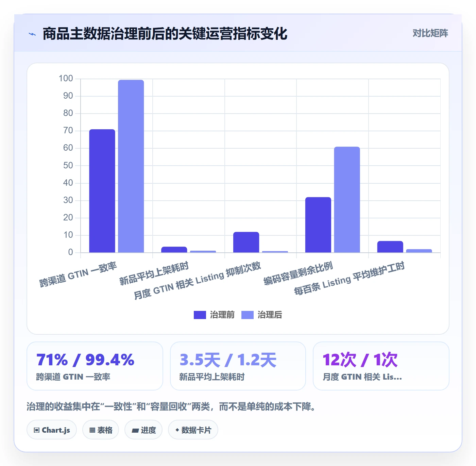
Task: Open the 71% / 99.4% data card
Action: (95, 366)
